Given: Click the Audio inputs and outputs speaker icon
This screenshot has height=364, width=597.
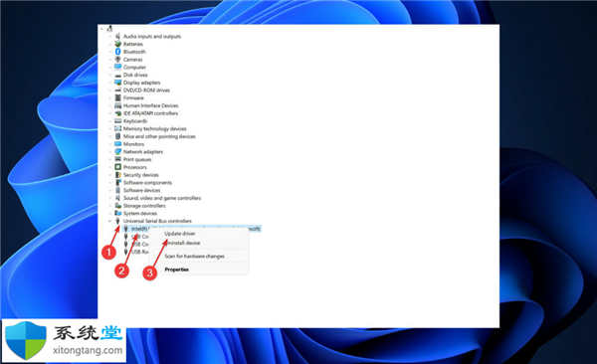Looking at the screenshot, I should (118, 36).
